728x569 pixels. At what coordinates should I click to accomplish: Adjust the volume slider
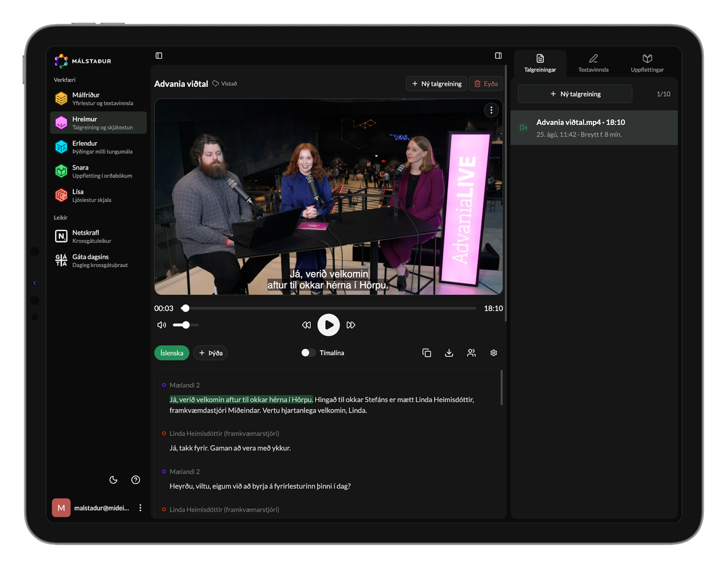(x=186, y=325)
